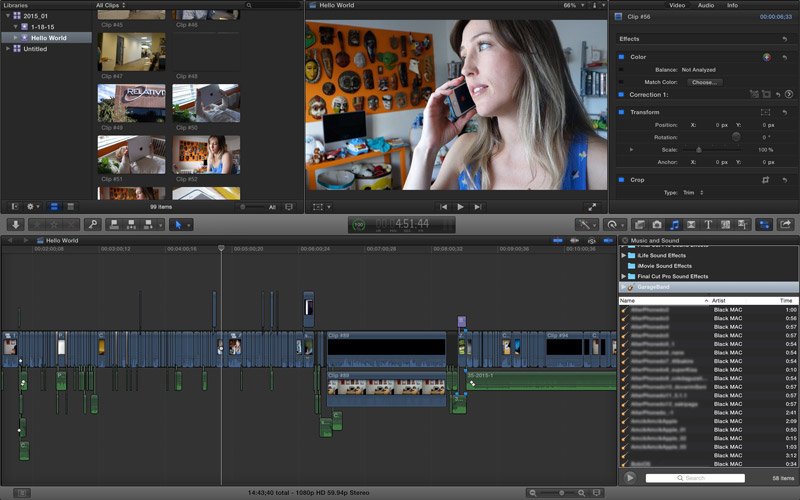The height and width of the screenshot is (500, 800).
Task: Show the Music and Sound browser note icon
Action: pyautogui.click(x=674, y=224)
